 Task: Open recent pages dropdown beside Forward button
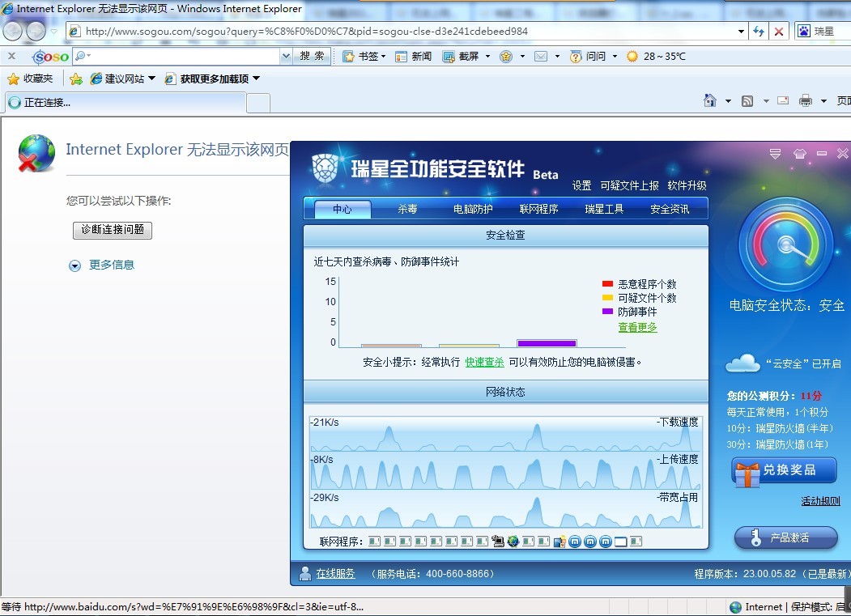pos(53,32)
